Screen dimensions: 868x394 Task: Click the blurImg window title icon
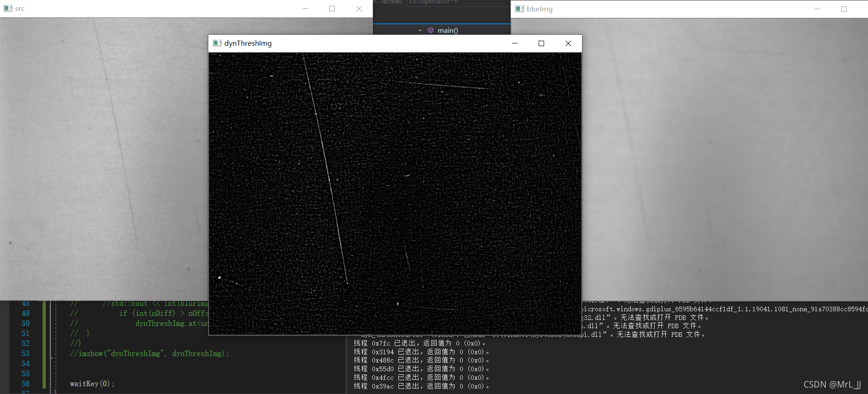pyautogui.click(x=519, y=9)
